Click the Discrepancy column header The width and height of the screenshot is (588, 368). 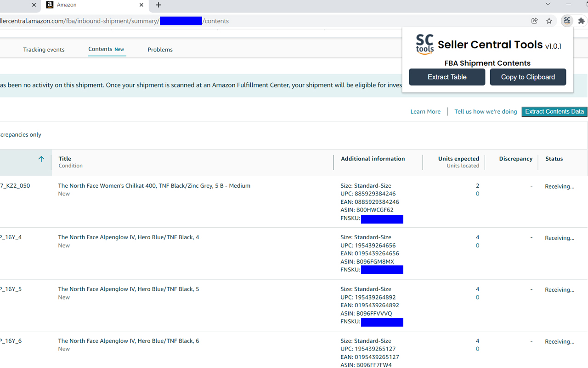tap(516, 159)
